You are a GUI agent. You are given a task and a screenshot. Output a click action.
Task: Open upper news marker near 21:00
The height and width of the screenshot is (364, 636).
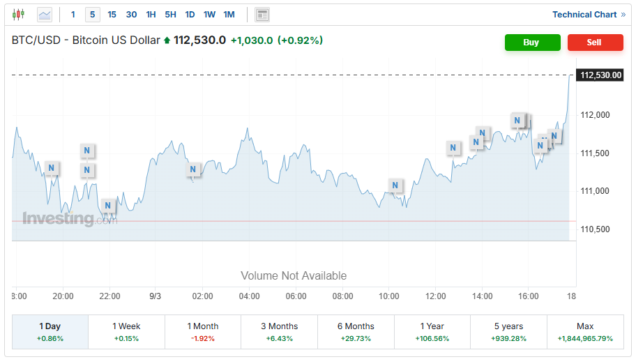pyautogui.click(x=86, y=151)
